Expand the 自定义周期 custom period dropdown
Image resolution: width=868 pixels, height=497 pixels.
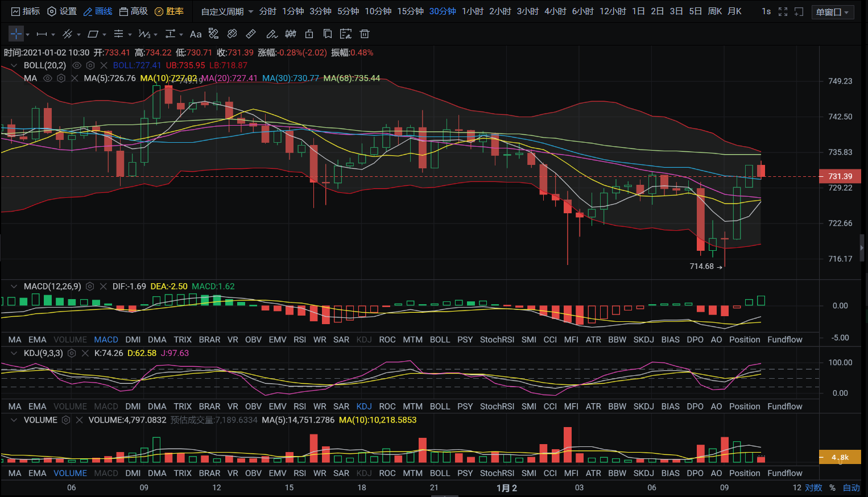pyautogui.click(x=227, y=11)
